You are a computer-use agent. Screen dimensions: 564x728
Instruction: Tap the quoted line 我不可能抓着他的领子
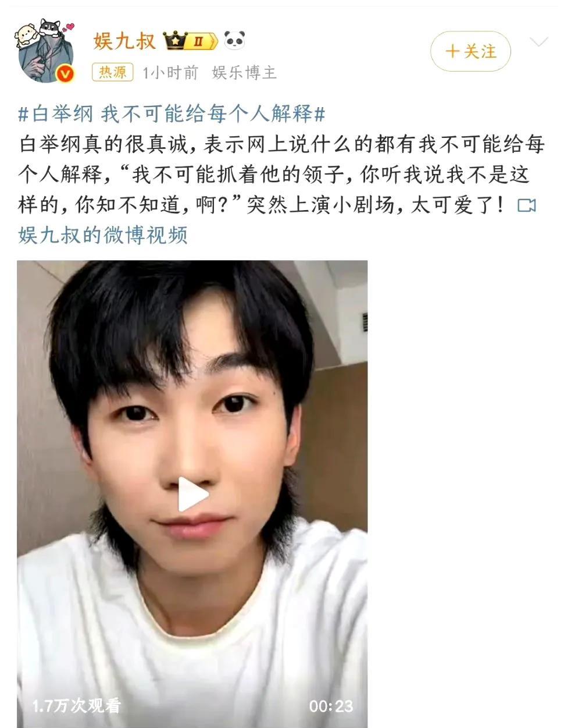click(242, 175)
